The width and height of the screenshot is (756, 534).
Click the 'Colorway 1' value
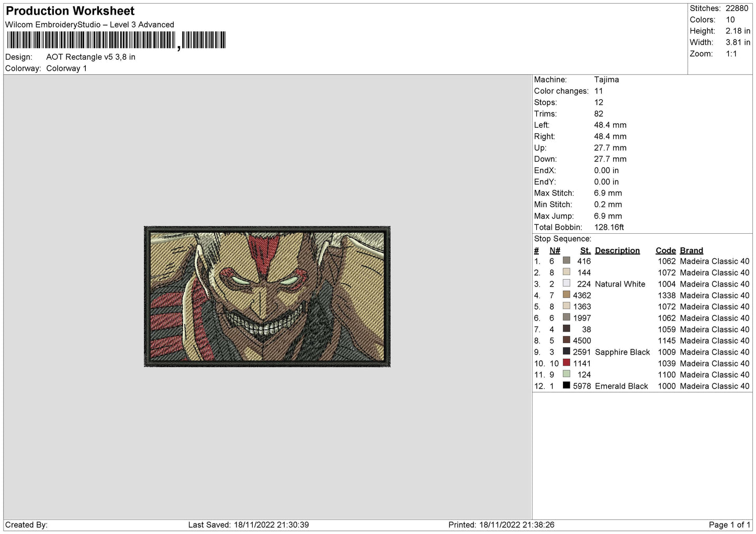[x=66, y=69]
